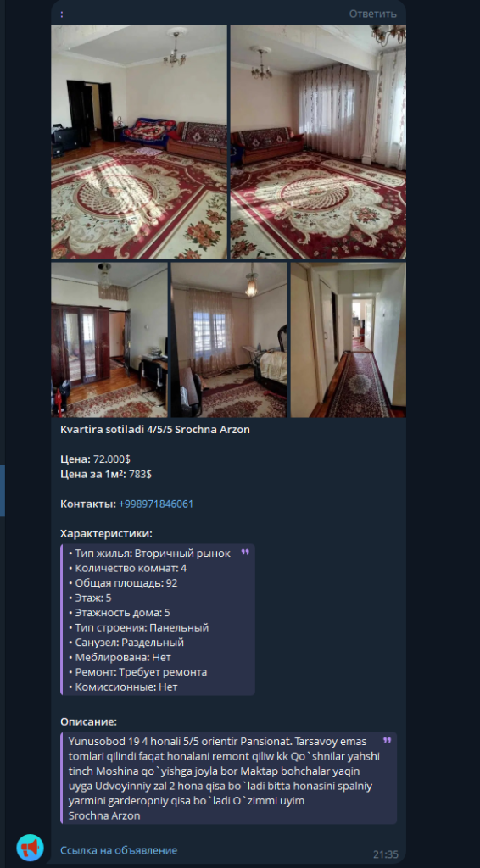The image size is (480, 868).
Task: Click the Ремонт: Требует ремонта line
Action: click(138, 672)
